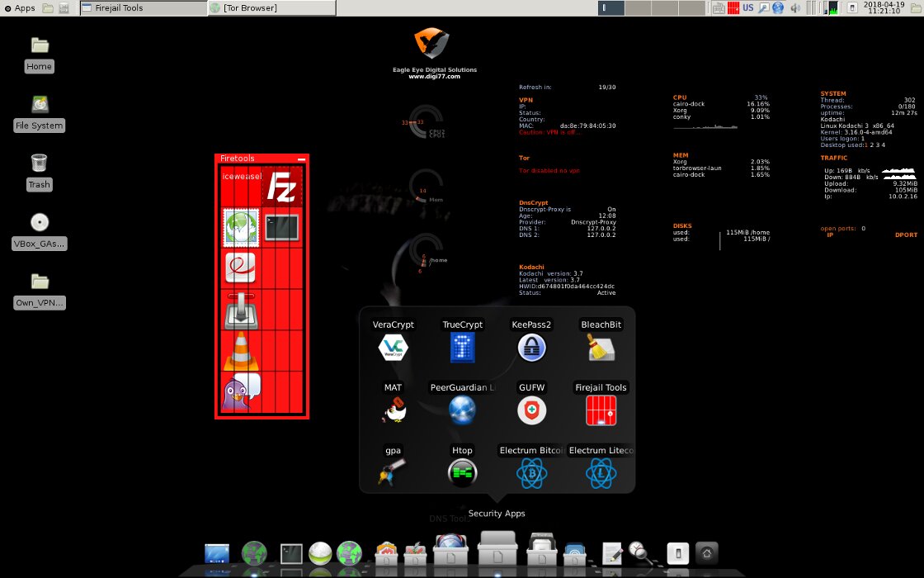
Task: Open the TrueCrypt application icon
Action: click(x=462, y=348)
